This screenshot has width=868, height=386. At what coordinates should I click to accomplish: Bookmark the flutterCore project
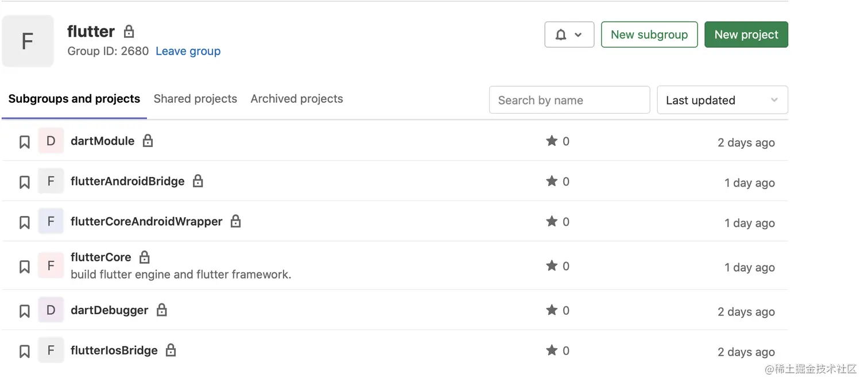(x=24, y=265)
